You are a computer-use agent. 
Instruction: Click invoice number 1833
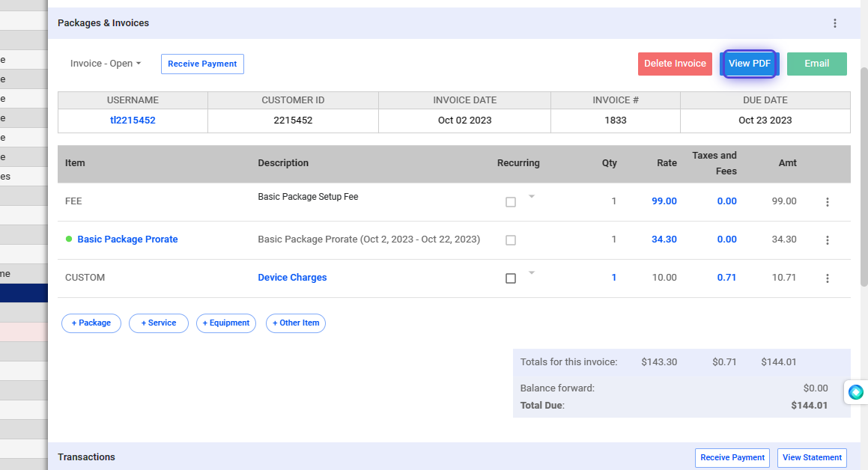pyautogui.click(x=615, y=120)
